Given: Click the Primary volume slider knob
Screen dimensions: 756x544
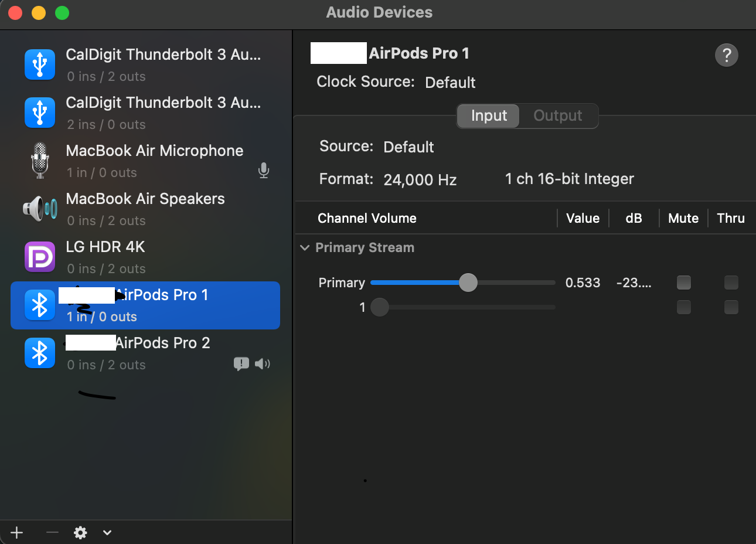Looking at the screenshot, I should click(468, 283).
